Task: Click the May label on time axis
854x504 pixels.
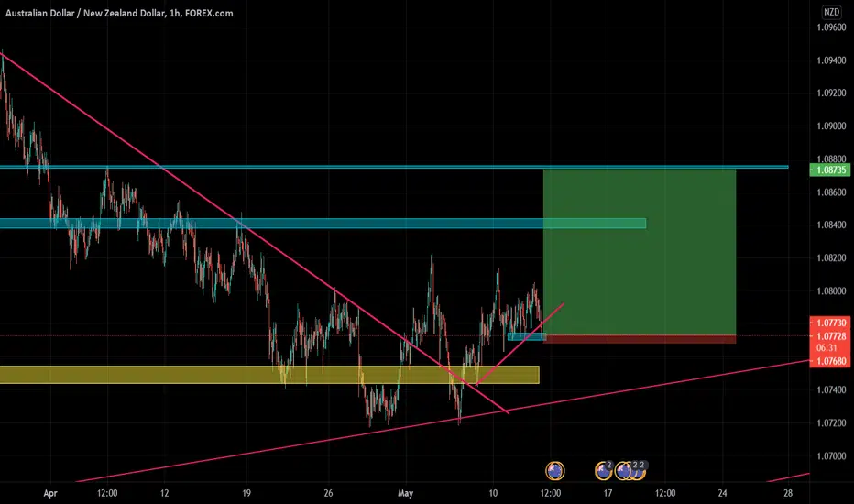Action: [x=405, y=493]
